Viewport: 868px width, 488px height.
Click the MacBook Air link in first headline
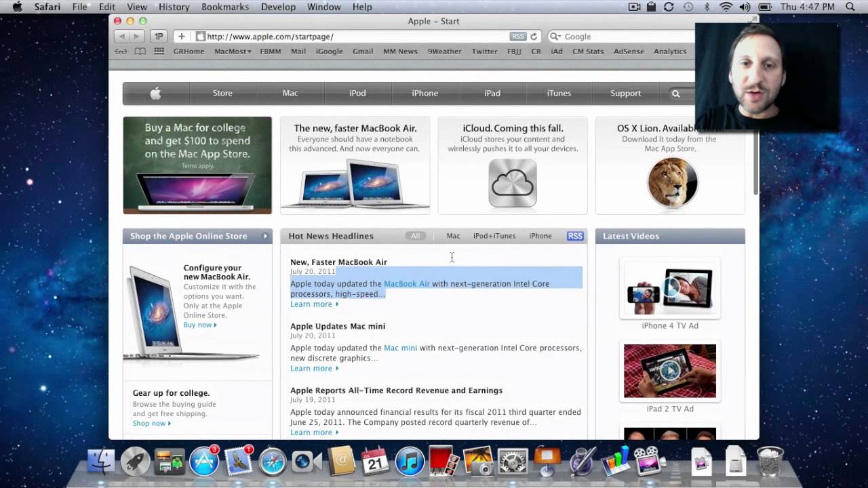(x=407, y=284)
